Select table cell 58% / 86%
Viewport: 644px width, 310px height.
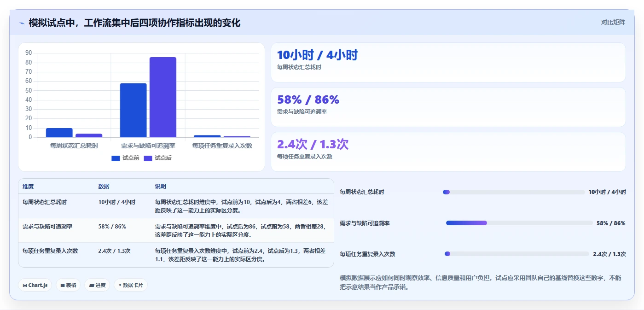click(x=112, y=227)
